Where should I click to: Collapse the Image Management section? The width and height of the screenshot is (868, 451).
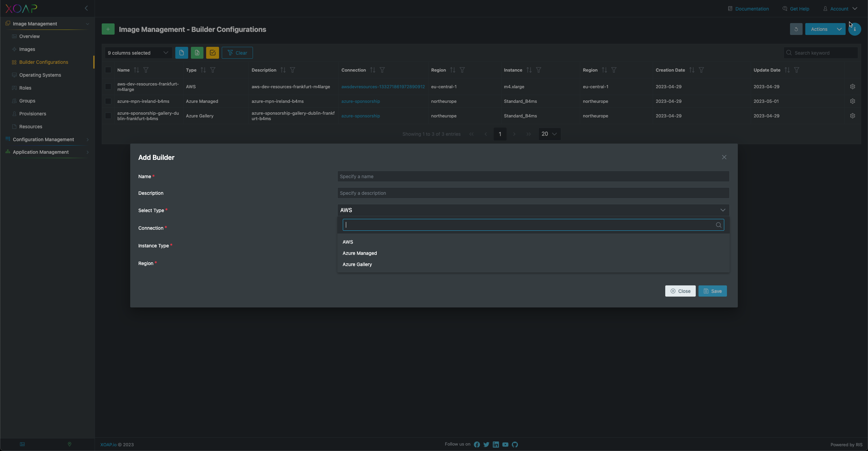point(47,24)
